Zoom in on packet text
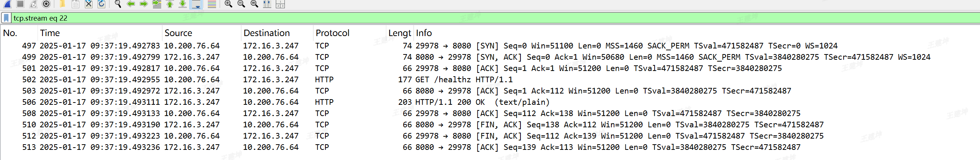 click(x=228, y=4)
